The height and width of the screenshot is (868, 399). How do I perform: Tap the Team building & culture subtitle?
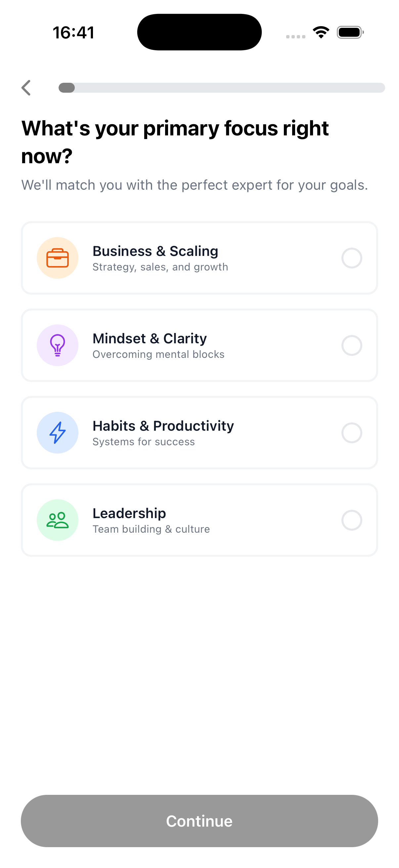tap(151, 529)
